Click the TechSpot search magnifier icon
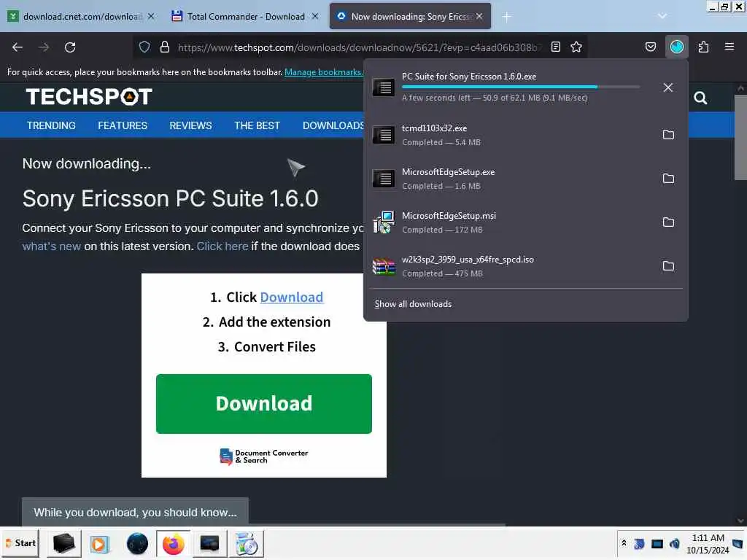 pyautogui.click(x=700, y=98)
